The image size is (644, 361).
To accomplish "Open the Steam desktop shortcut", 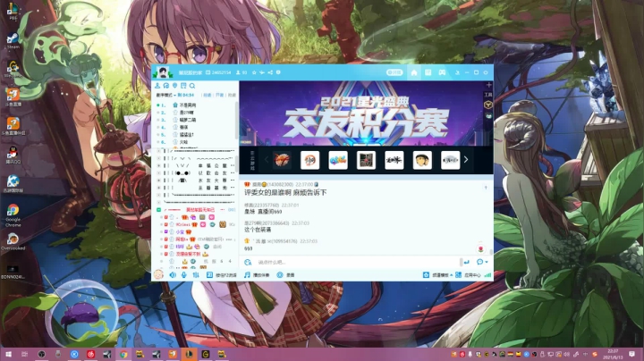I will click(13, 41).
